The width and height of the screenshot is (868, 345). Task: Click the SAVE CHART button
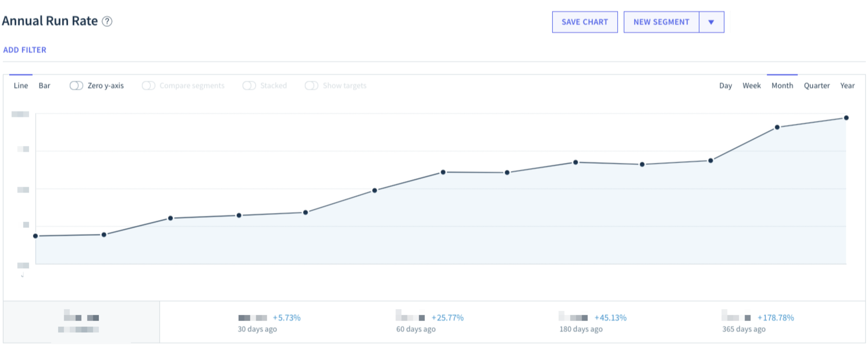(584, 22)
